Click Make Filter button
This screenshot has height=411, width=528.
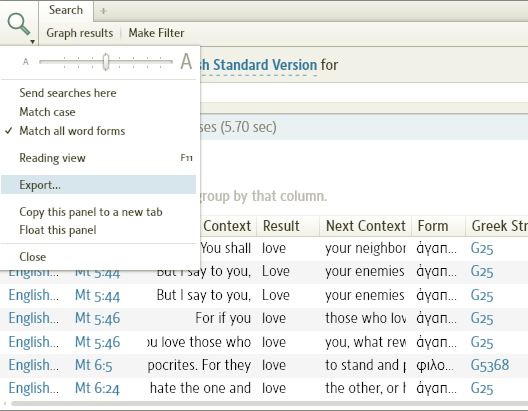pyautogui.click(x=156, y=33)
